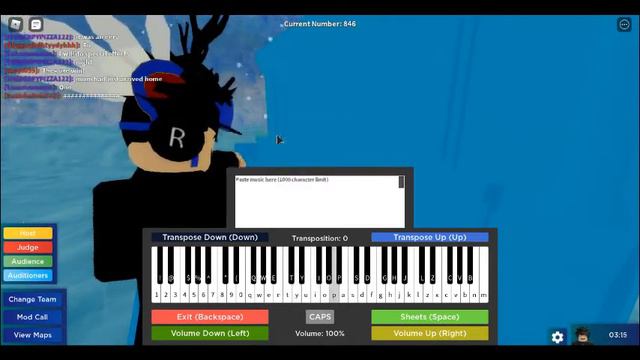Play the black piano key labeled C

[450, 265]
